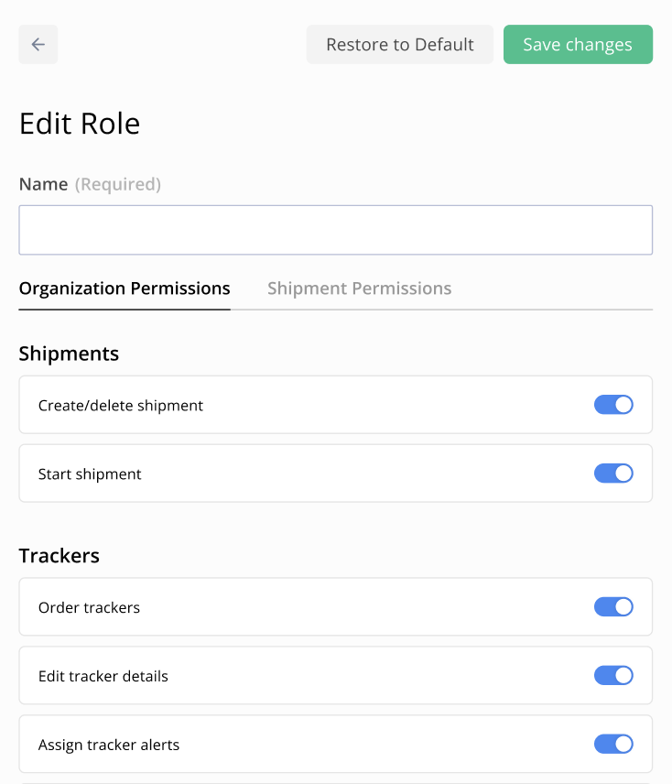This screenshot has width=672, height=784.
Task: Disable the Create/delete shipment toggle
Action: point(613,405)
